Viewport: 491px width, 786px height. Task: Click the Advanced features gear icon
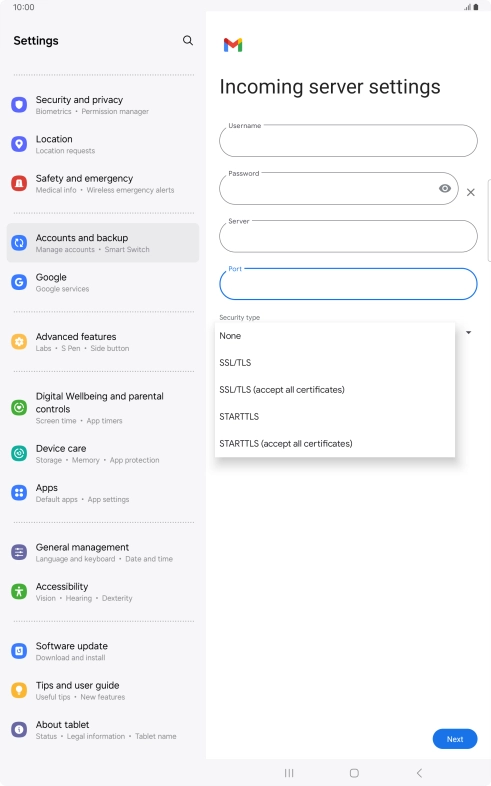(19, 342)
